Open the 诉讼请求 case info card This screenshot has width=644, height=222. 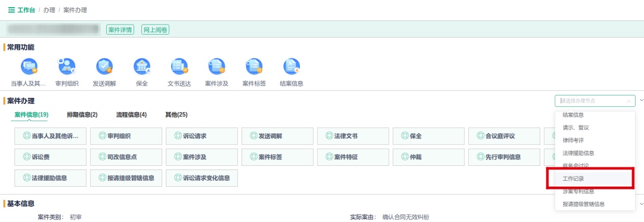[x=202, y=136]
